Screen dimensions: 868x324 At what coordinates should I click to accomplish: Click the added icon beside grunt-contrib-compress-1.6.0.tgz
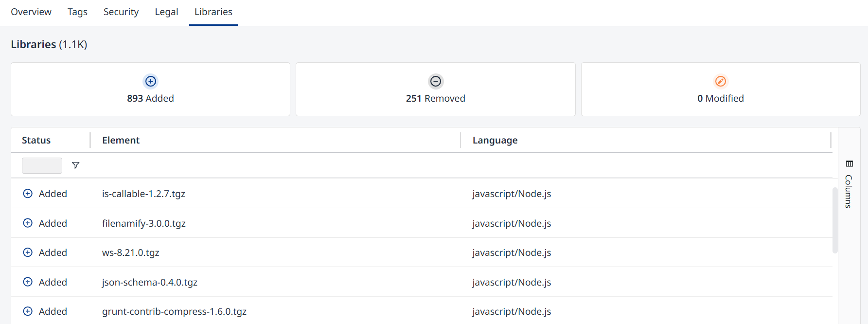tap(28, 311)
